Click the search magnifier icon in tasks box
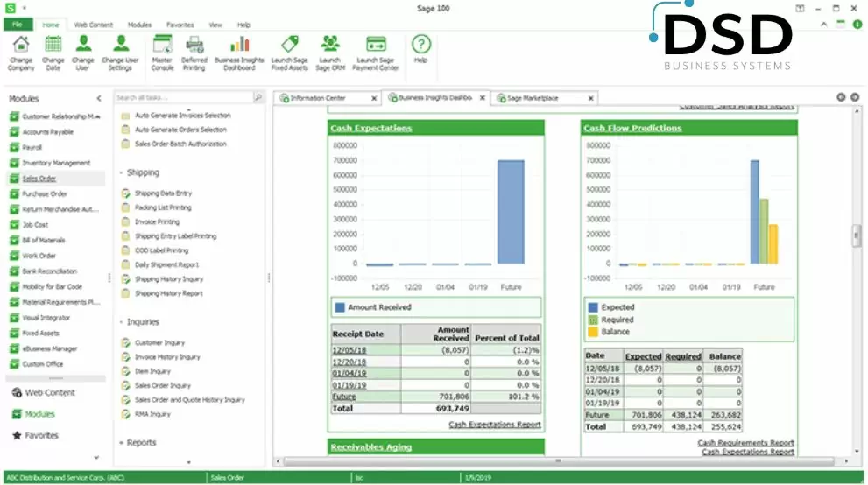The height and width of the screenshot is (485, 868). (258, 97)
